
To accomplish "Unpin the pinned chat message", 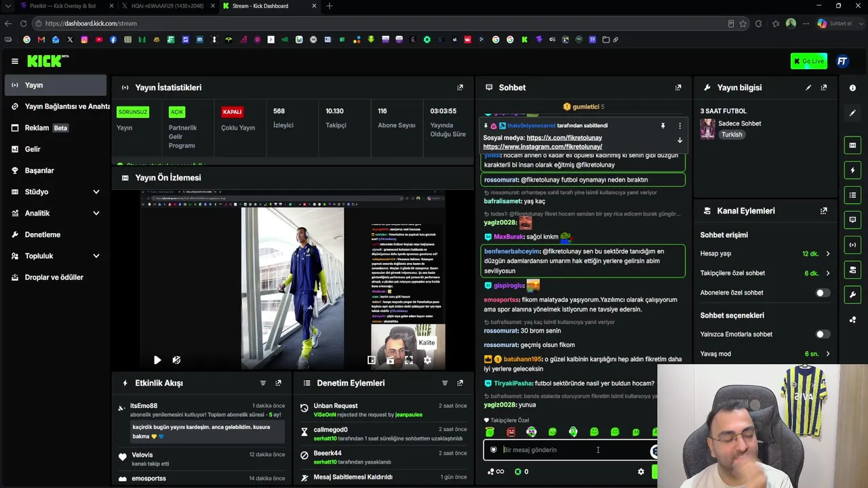I will 663,126.
